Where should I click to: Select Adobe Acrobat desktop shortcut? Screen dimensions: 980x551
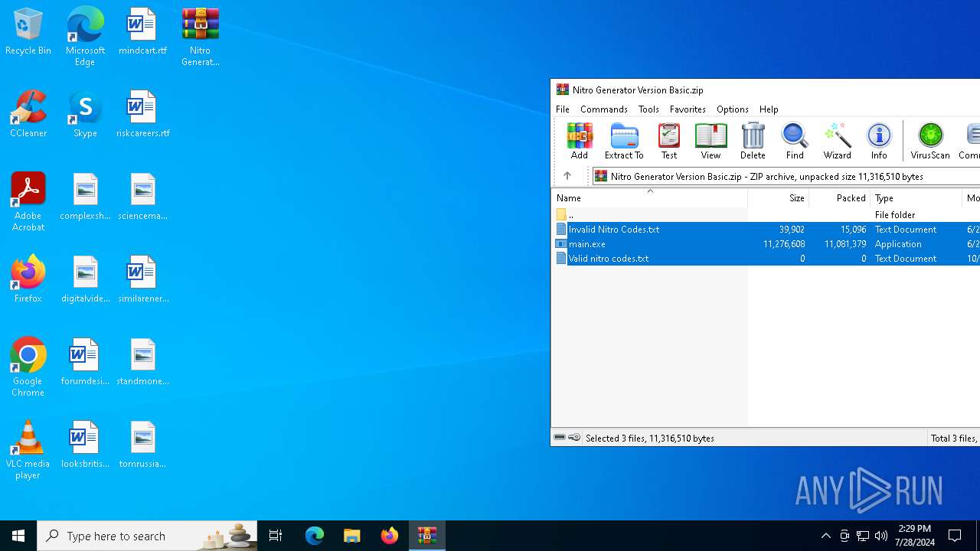[28, 202]
